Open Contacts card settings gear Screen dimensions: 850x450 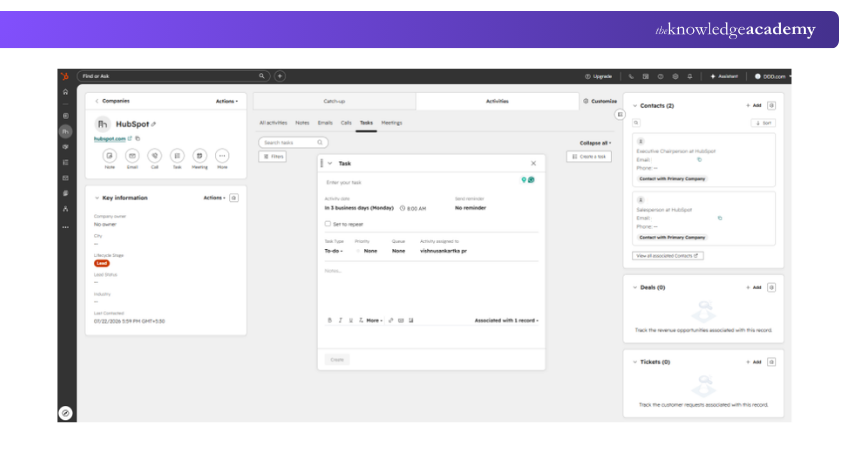pyautogui.click(x=771, y=105)
